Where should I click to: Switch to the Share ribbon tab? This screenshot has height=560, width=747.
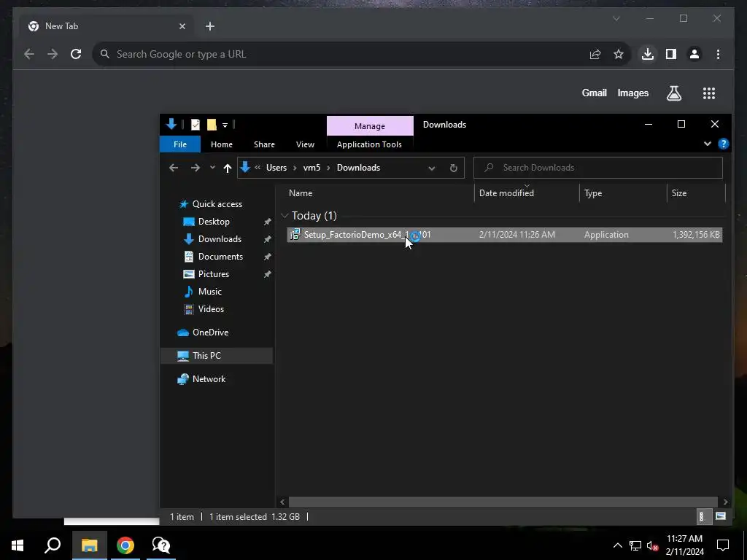(x=264, y=144)
